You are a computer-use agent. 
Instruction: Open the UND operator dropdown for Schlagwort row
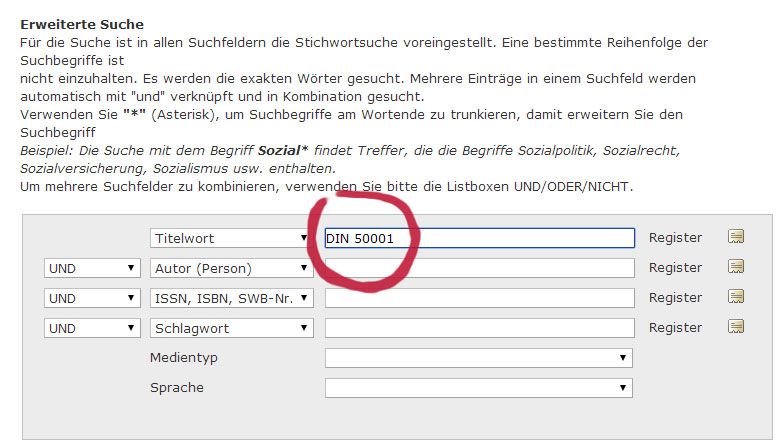pyautogui.click(x=92, y=328)
